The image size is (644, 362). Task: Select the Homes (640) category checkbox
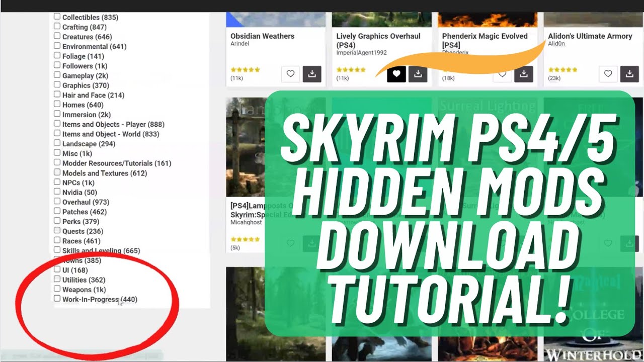click(57, 104)
